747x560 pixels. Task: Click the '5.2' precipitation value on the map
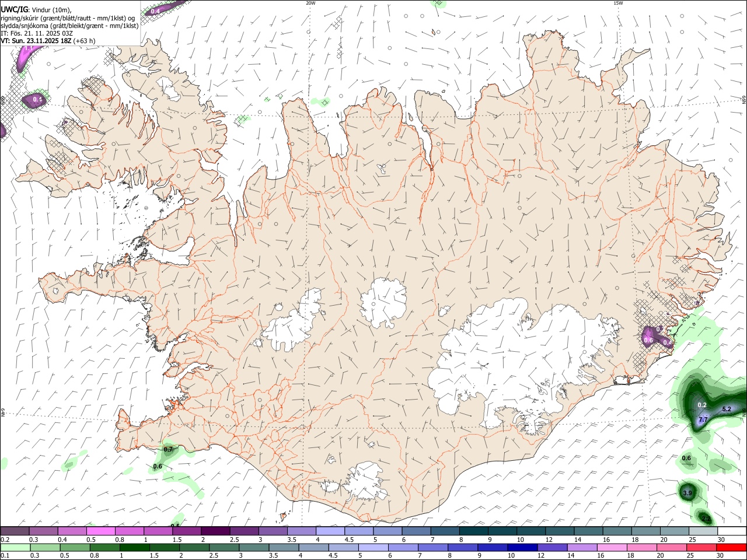tap(727, 409)
